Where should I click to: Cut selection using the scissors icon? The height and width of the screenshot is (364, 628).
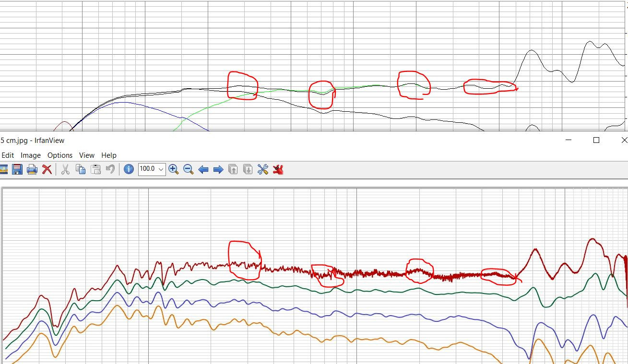coord(66,169)
